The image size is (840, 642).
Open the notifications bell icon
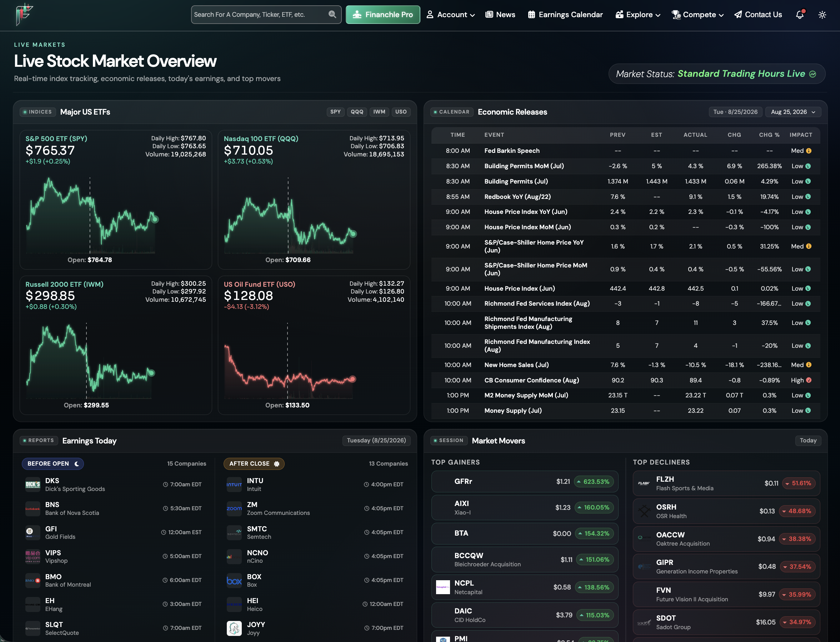click(x=800, y=15)
